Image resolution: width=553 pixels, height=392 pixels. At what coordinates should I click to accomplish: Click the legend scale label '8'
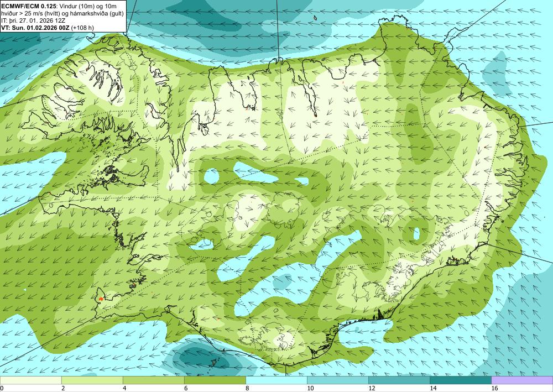tap(247, 388)
